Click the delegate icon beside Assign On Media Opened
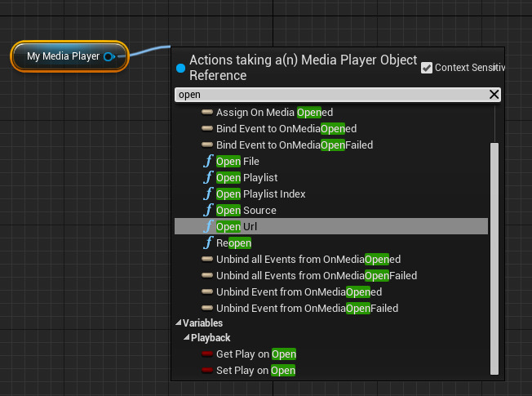This screenshot has height=396, width=532. pyautogui.click(x=207, y=112)
